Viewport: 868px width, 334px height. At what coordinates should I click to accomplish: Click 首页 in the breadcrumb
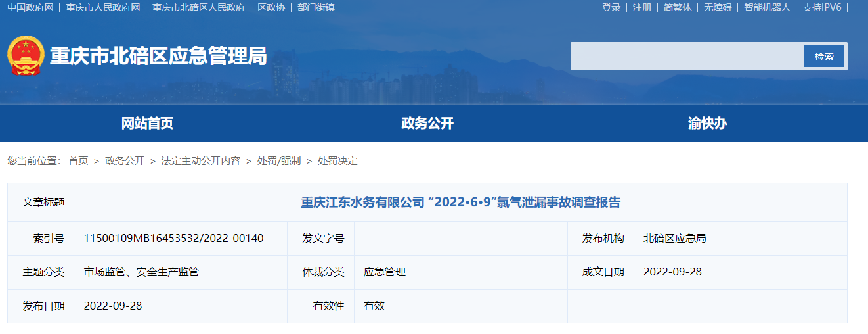click(x=78, y=161)
